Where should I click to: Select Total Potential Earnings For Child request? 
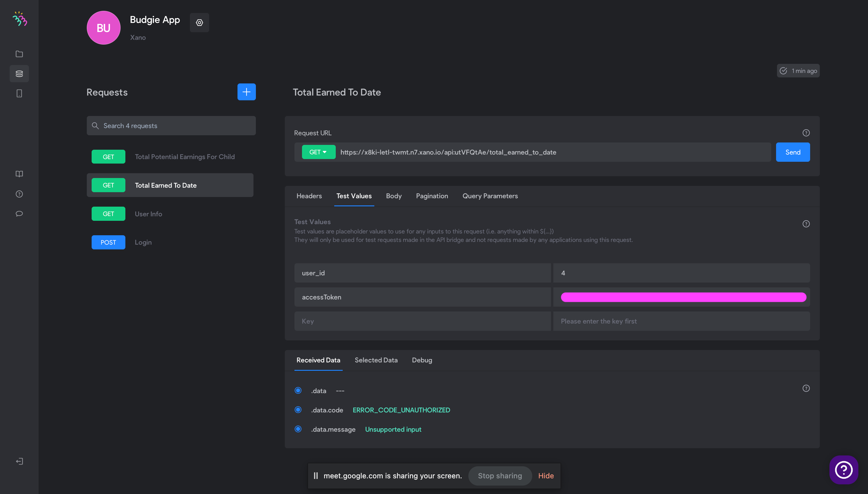(x=170, y=157)
